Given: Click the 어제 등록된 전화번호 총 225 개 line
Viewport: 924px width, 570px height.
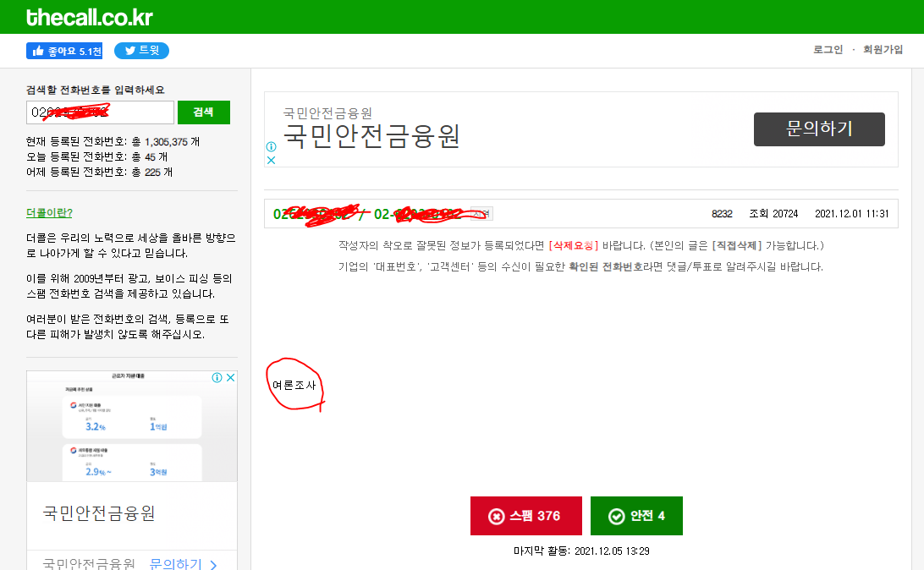Looking at the screenshot, I should [x=100, y=173].
